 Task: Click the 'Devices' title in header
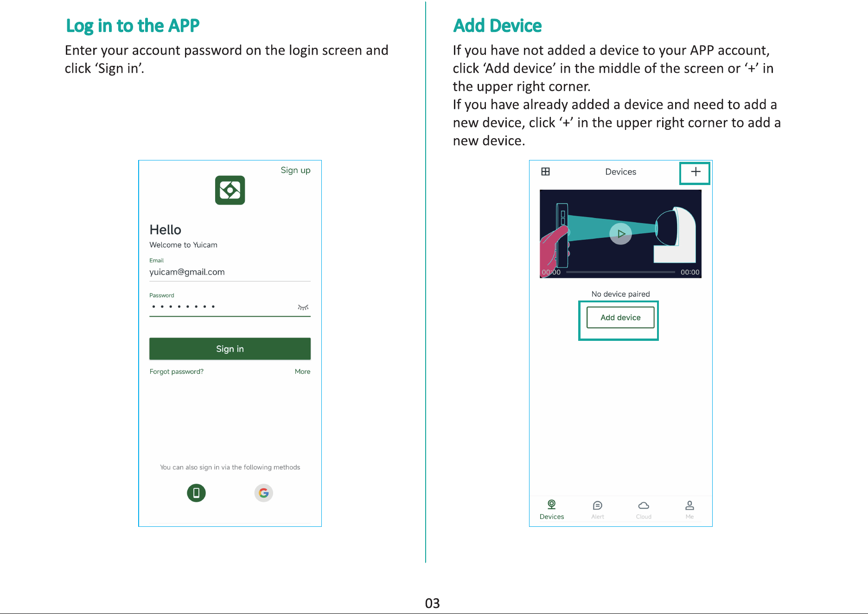(620, 172)
